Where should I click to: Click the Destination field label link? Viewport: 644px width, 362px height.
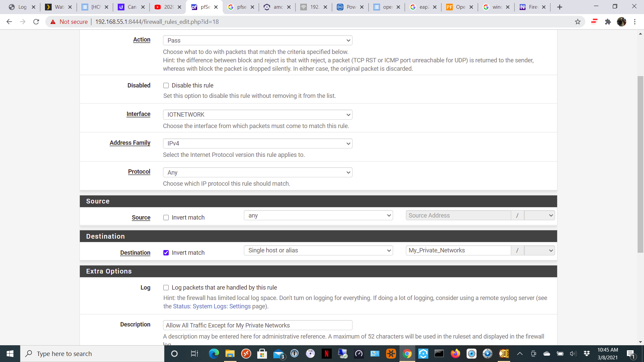pos(135,253)
